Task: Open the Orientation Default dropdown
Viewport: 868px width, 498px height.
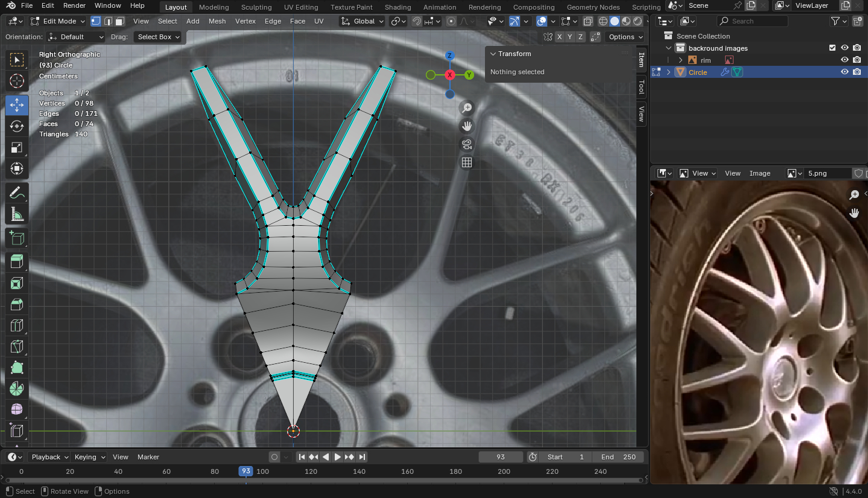Action: 77,37
